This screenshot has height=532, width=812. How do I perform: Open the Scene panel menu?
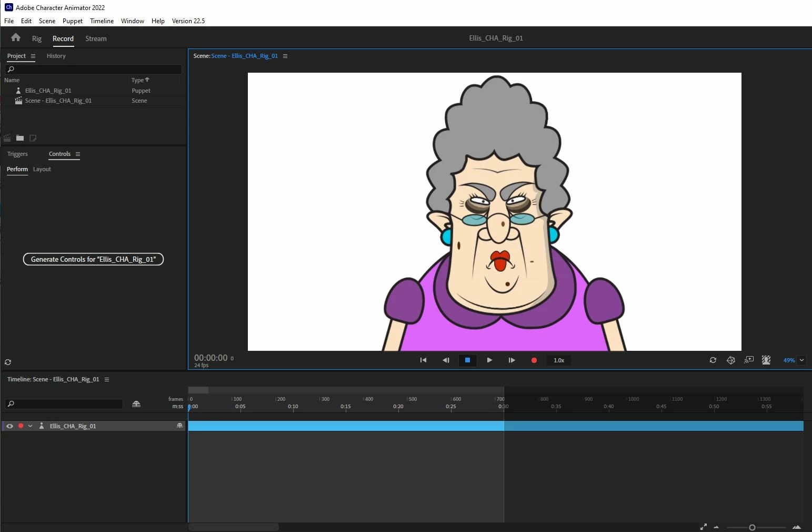(x=285, y=56)
